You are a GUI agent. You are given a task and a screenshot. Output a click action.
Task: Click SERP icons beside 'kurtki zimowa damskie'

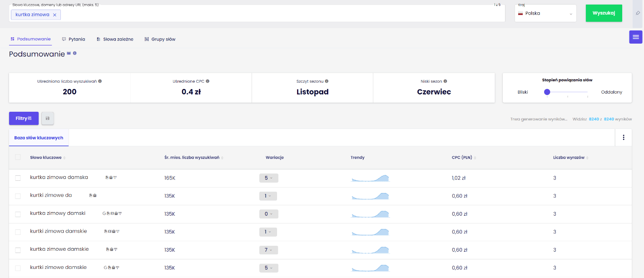coord(112,232)
